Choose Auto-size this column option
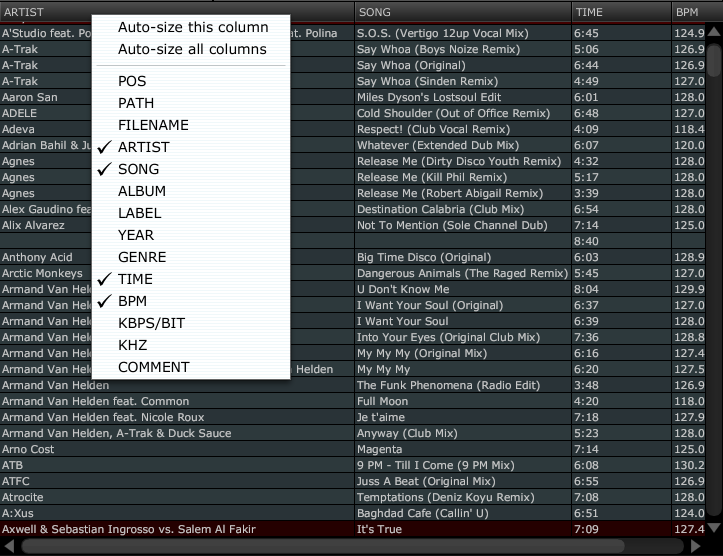The image size is (723, 556). 192,27
